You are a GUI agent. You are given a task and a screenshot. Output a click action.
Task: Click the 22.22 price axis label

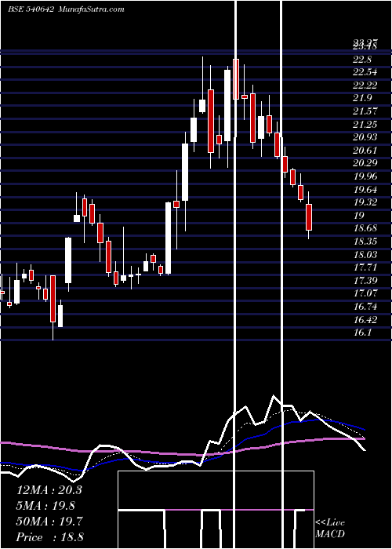365,85
